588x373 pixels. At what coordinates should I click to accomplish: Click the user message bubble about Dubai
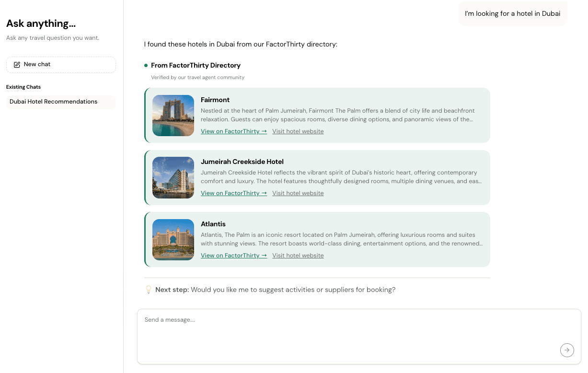point(512,13)
